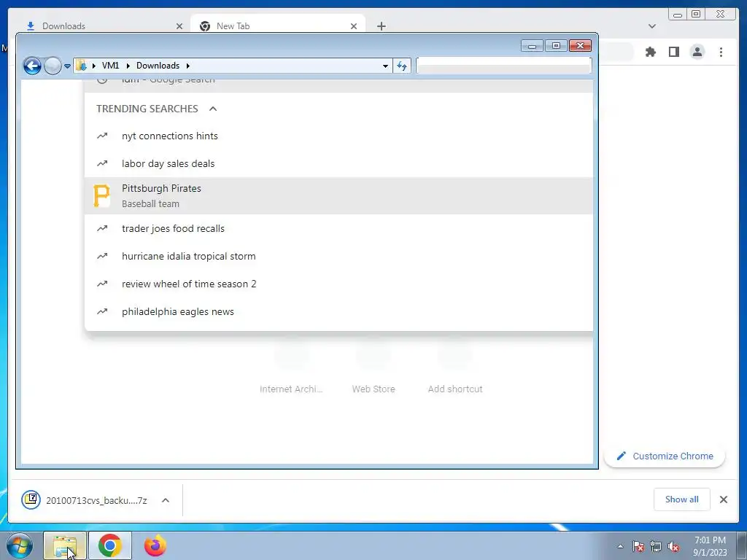Open the Chrome three-dot menu
Image resolution: width=747 pixels, height=560 pixels.
tap(721, 52)
